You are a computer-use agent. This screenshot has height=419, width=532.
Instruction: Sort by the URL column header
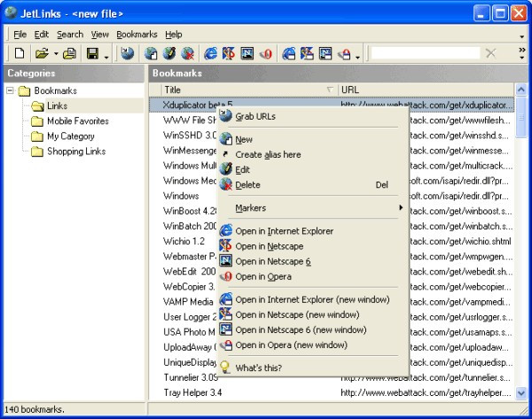(426, 89)
